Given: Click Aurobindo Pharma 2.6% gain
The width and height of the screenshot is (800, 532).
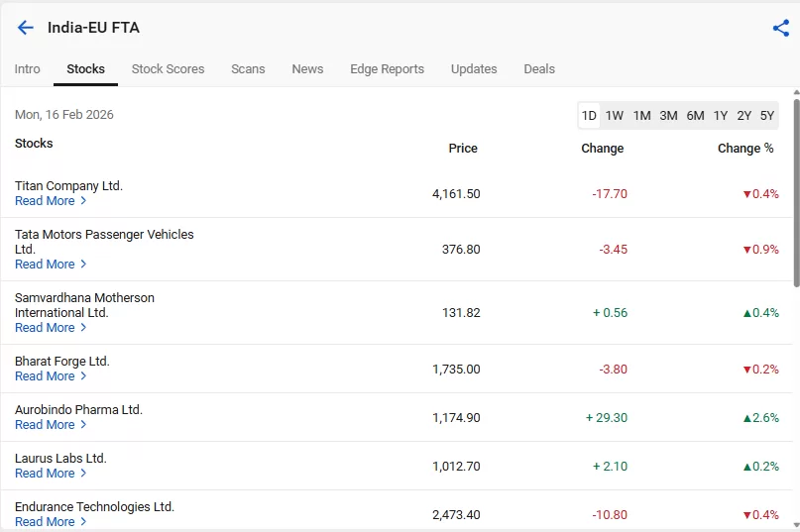Looking at the screenshot, I should 761,418.
